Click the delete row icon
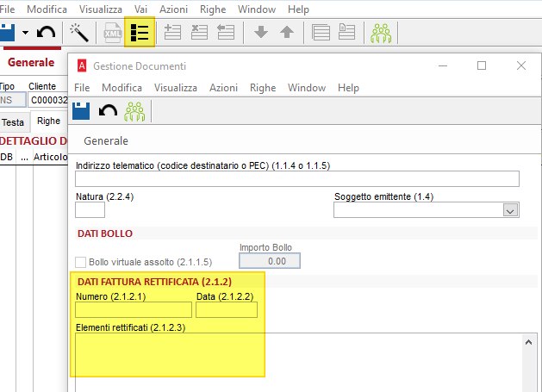The image size is (542, 392). [x=199, y=32]
